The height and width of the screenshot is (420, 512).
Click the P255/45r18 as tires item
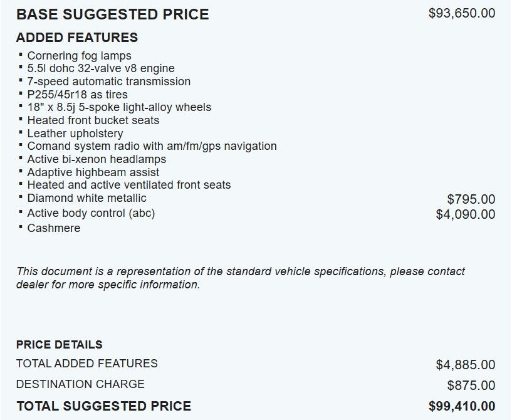[77, 95]
